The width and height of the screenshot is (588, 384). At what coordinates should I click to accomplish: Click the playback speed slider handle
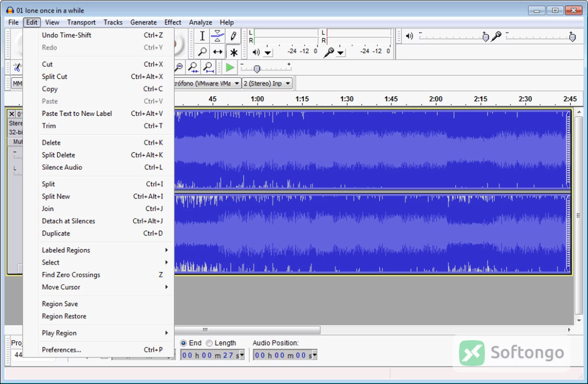257,69
